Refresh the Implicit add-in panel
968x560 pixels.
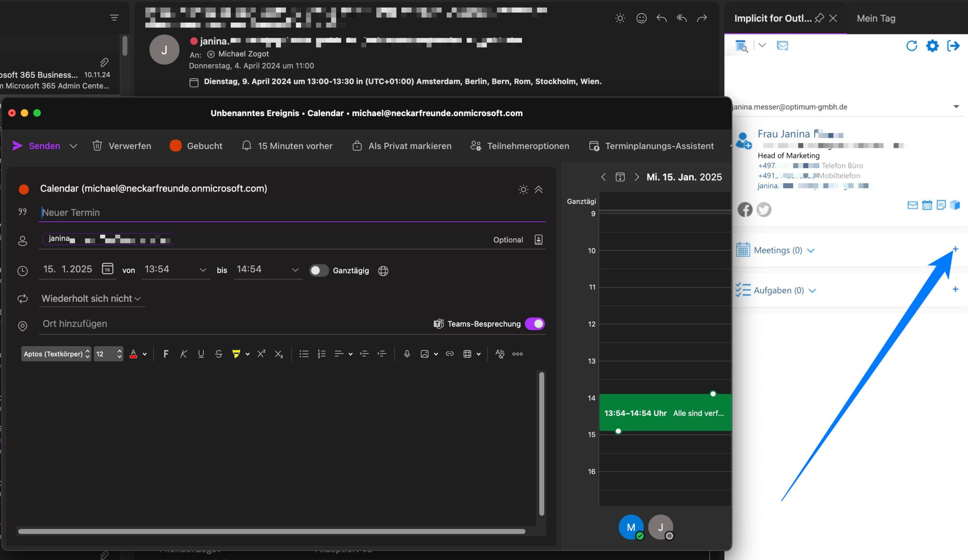(x=912, y=46)
